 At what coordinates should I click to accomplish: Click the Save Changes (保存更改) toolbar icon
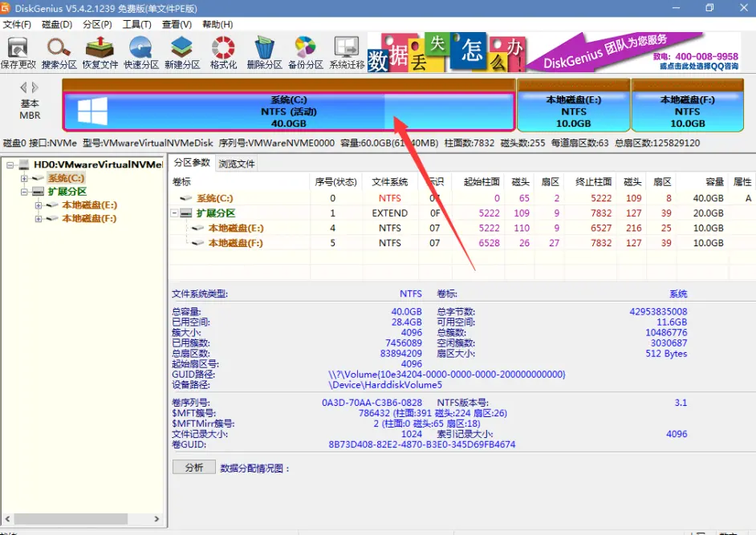tap(18, 53)
